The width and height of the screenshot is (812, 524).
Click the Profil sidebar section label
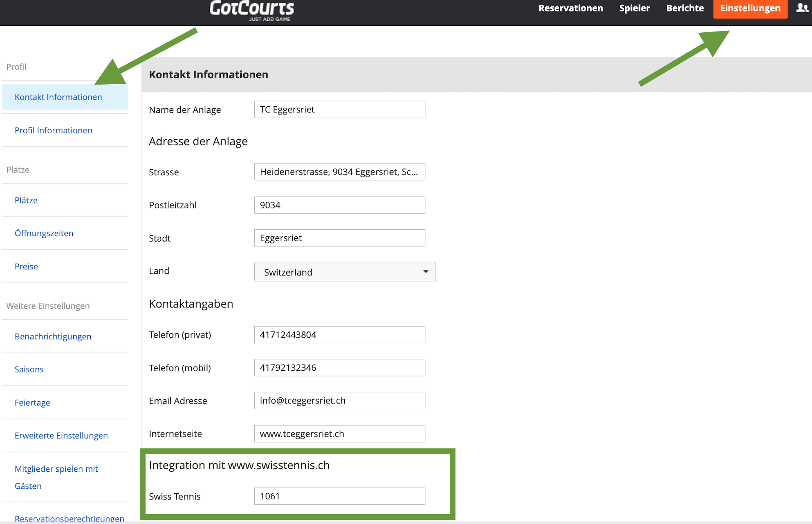tap(16, 67)
